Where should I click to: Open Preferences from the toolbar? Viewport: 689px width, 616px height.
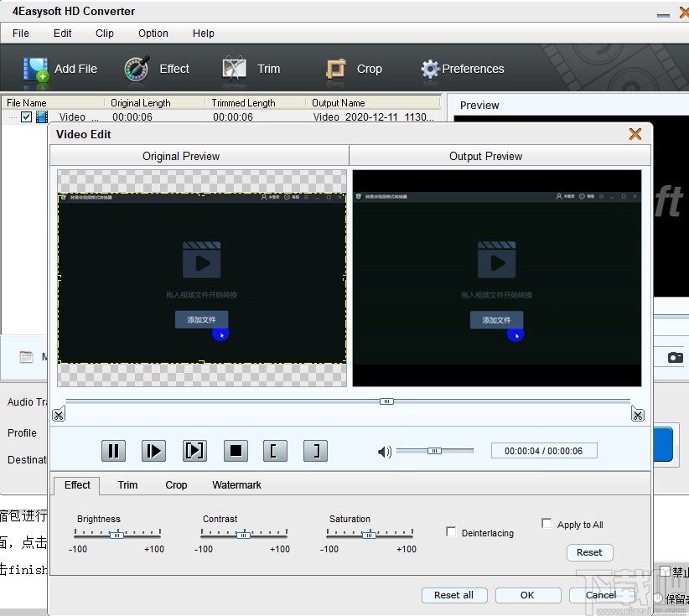430,69
